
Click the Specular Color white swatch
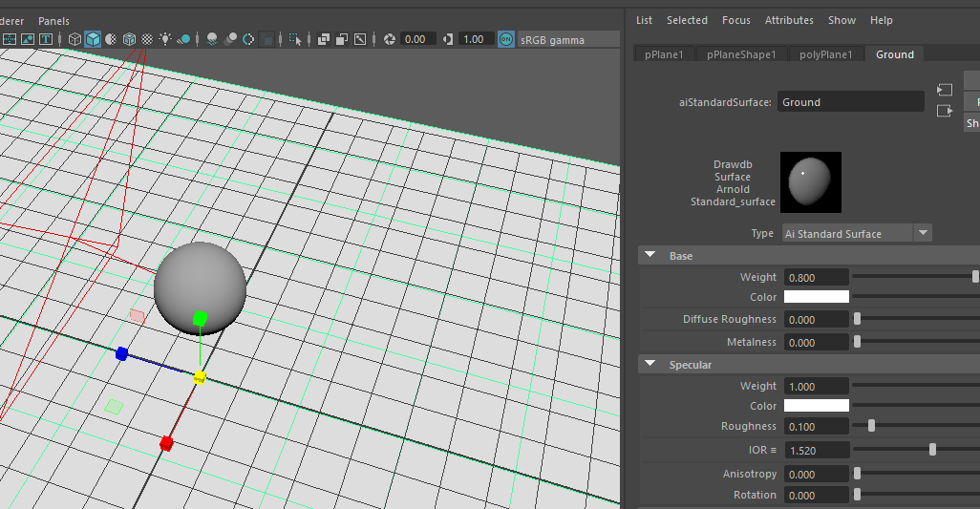[817, 405]
